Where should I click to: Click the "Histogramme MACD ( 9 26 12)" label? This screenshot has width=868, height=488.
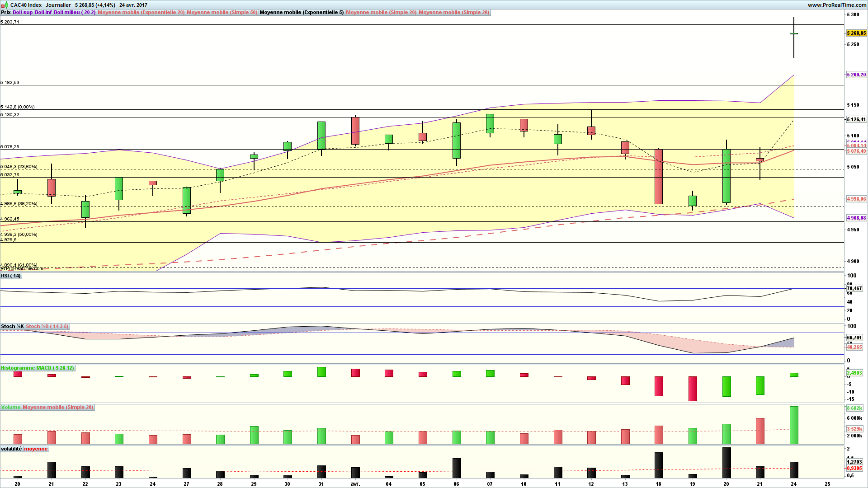37,368
